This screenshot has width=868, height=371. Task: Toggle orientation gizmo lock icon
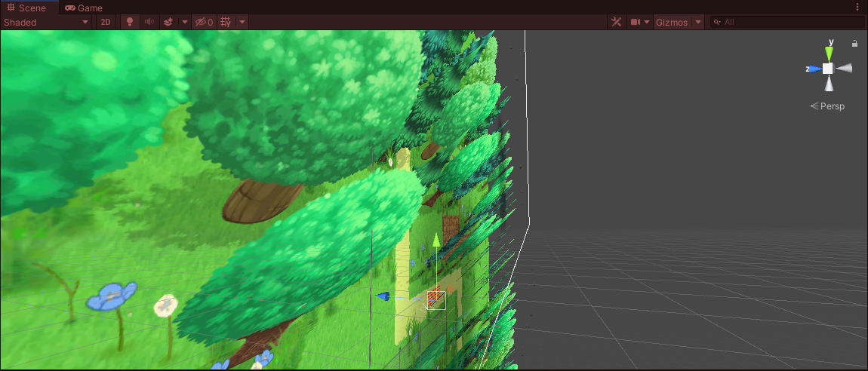[x=854, y=43]
